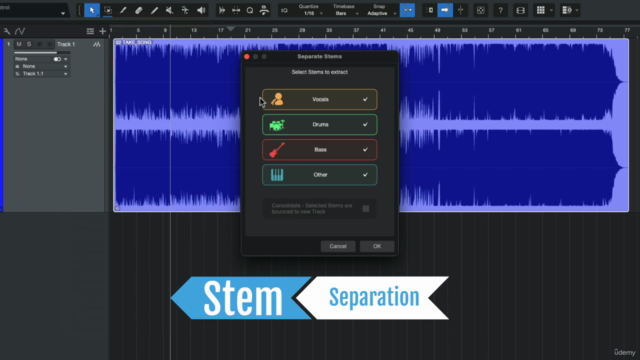Adjust Track 1 volume slider
The width and height of the screenshot is (640, 360).
coord(42,53)
